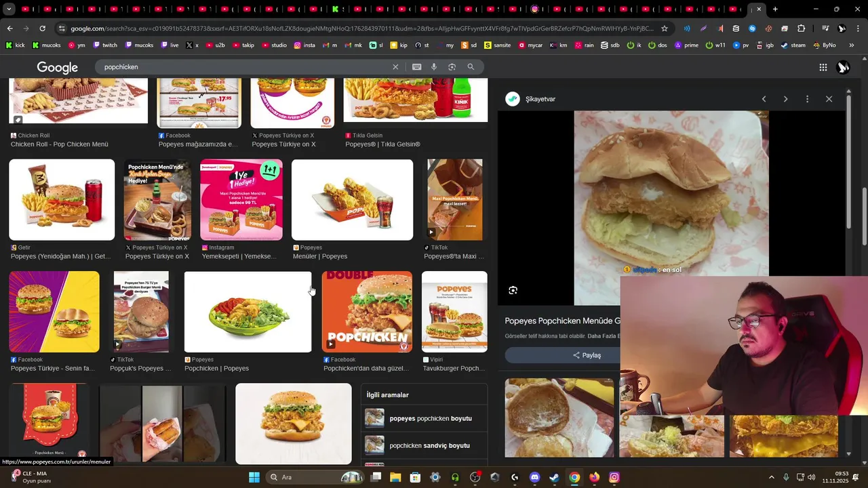Open Instagram app from taskbar
Viewport: 868px width, 488px height.
[614, 477]
